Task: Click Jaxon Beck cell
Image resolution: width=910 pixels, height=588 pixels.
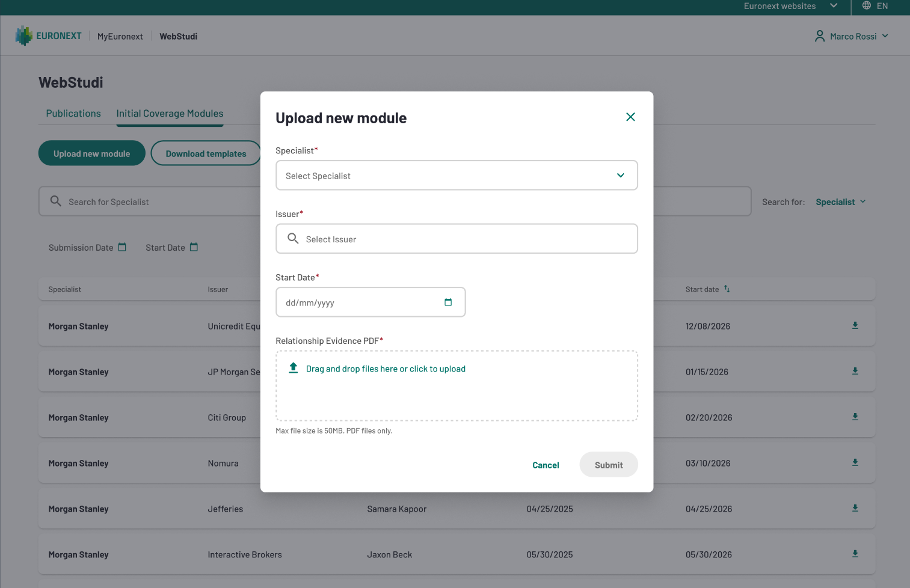Action: point(390,555)
